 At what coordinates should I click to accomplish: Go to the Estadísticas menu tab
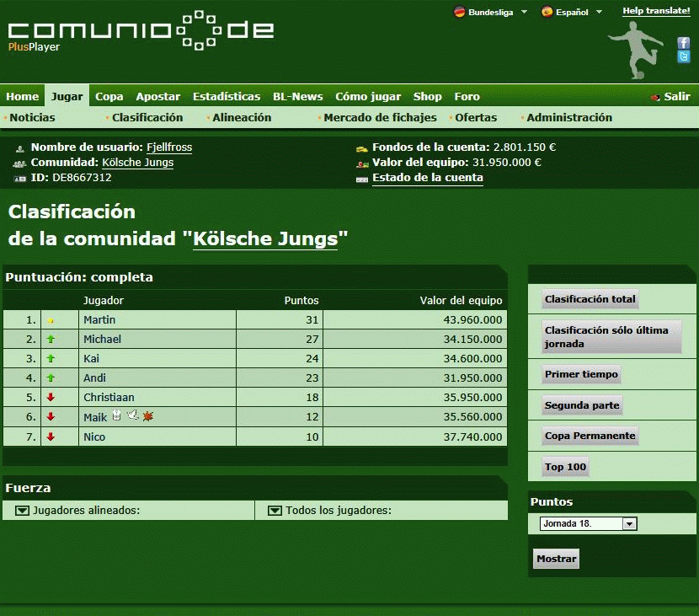coord(227,96)
